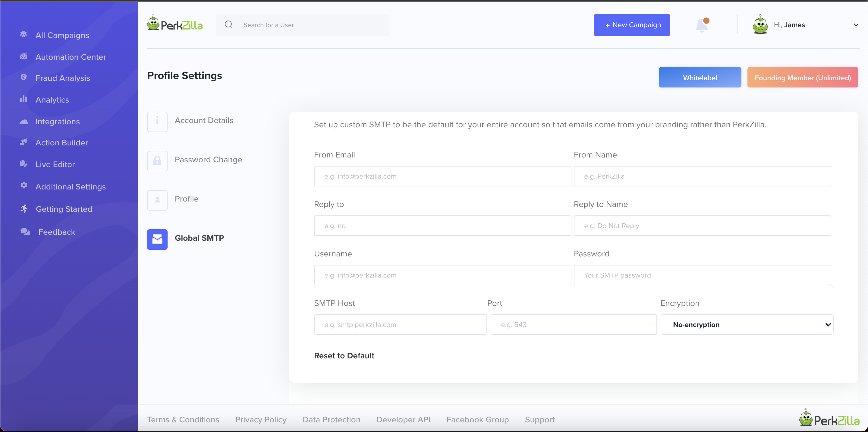This screenshot has height=432, width=868.
Task: Click the All Campaigns layers icon
Action: tap(24, 34)
